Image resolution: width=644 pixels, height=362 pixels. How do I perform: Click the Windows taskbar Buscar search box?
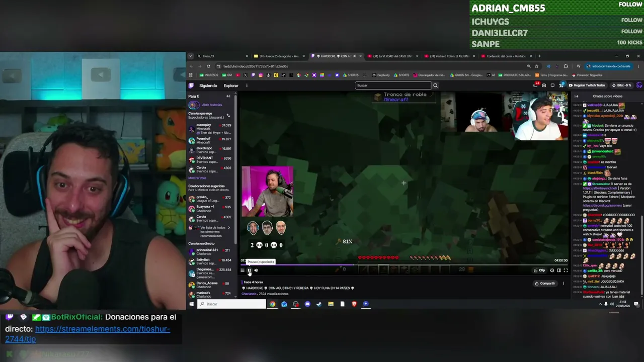(231, 304)
